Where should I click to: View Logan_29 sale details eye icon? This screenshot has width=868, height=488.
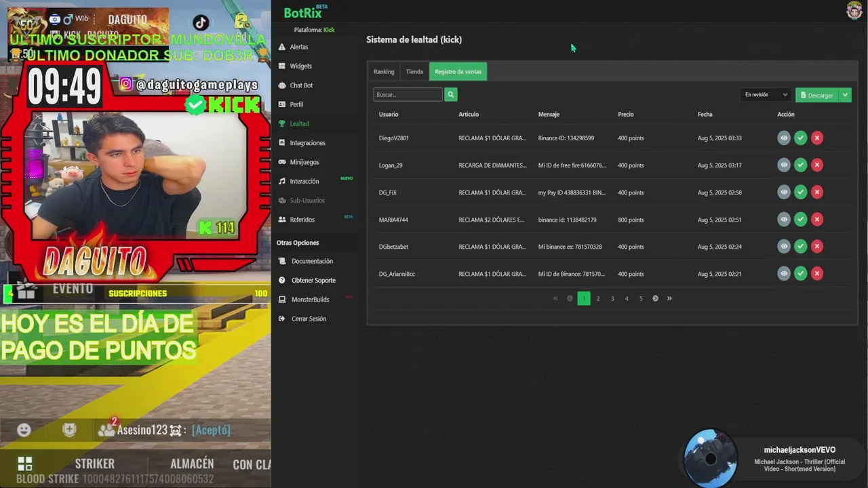[x=784, y=165]
